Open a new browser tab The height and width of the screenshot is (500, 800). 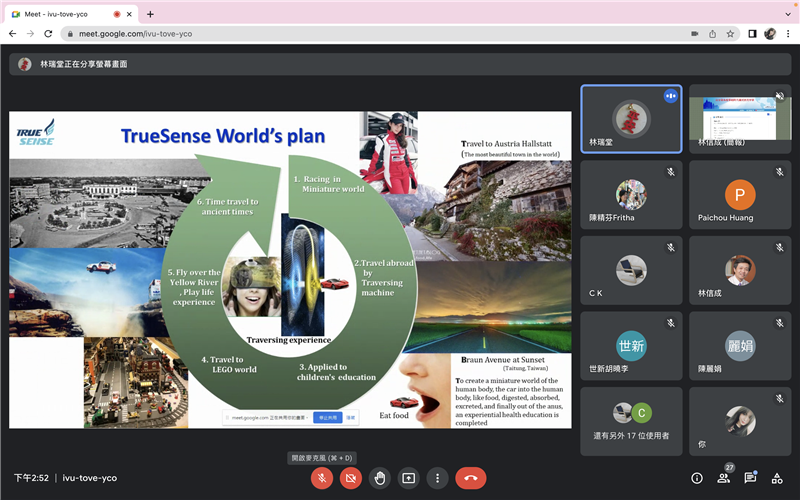150,14
